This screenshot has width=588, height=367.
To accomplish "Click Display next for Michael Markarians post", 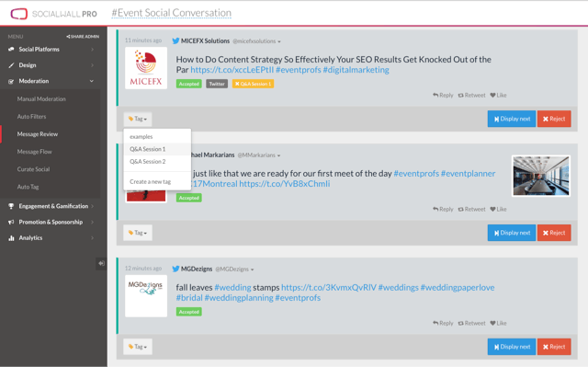I will 512,233.
